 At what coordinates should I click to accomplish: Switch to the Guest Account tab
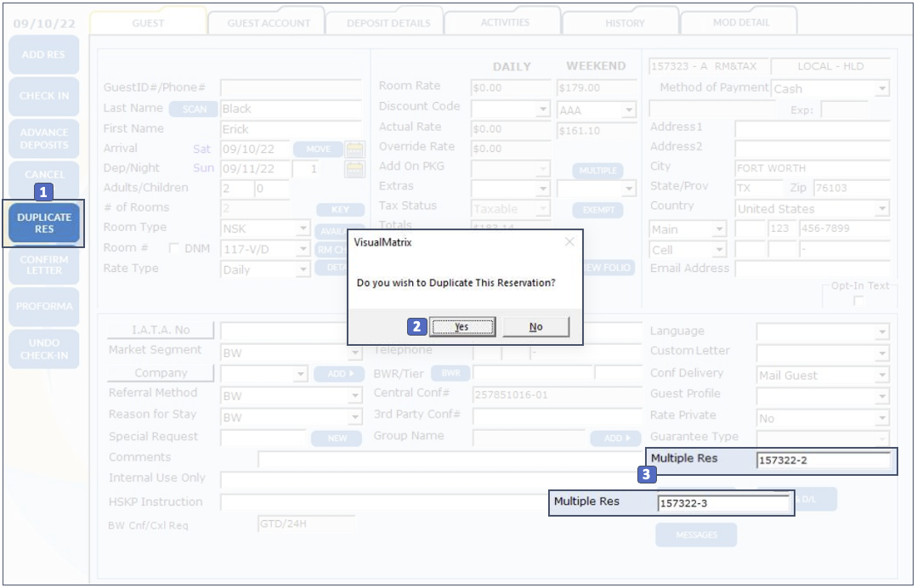click(268, 23)
